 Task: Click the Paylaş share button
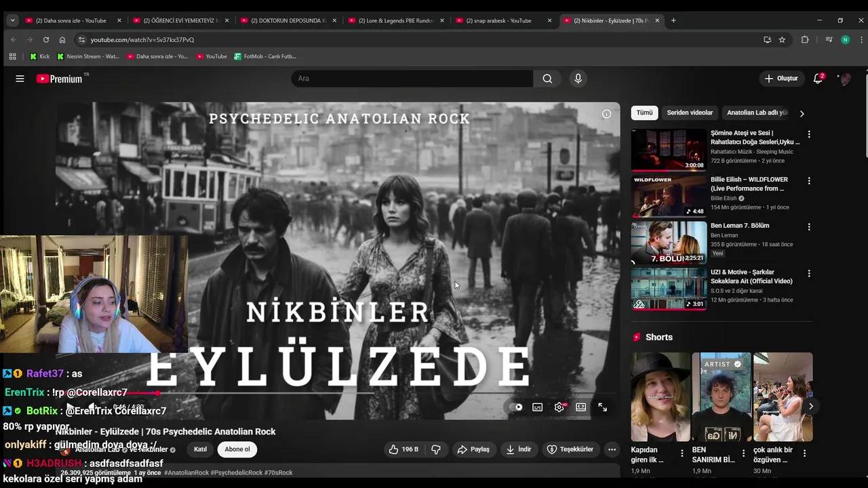click(473, 449)
